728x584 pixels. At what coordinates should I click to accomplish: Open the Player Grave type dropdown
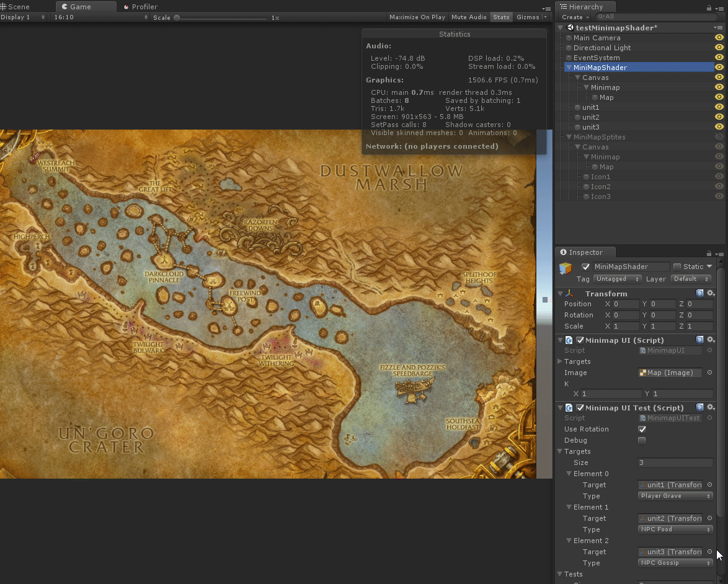[x=675, y=496]
